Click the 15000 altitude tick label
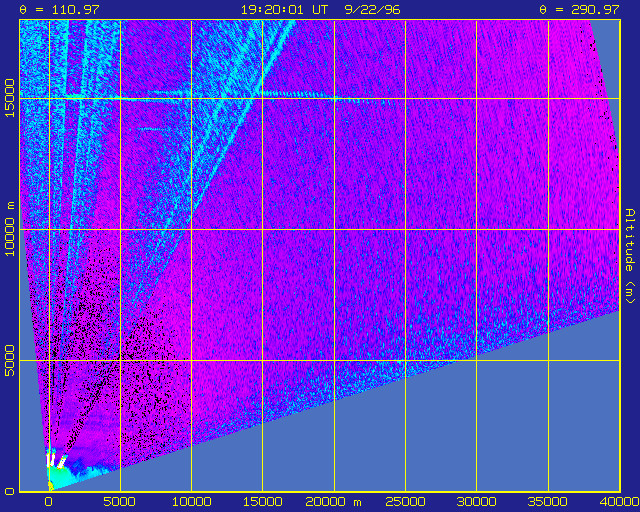 click(x=9, y=98)
